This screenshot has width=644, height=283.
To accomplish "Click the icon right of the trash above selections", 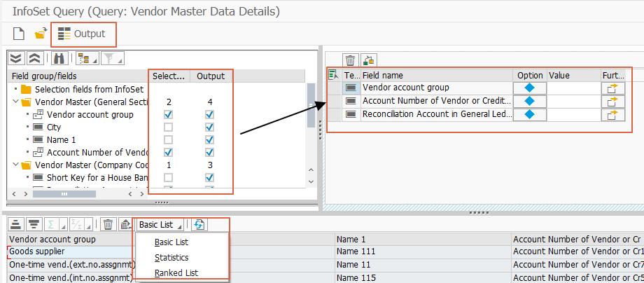I will (369, 60).
